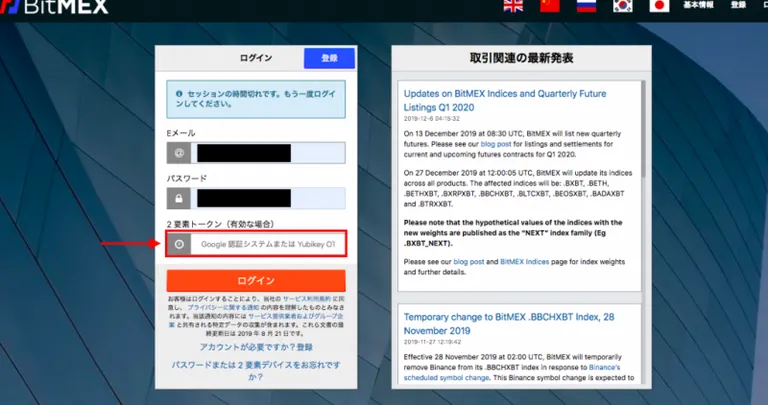This screenshot has width=768, height=405.
Task: Open Temporary change to .BBCHXBT Index title
Action: (x=509, y=324)
